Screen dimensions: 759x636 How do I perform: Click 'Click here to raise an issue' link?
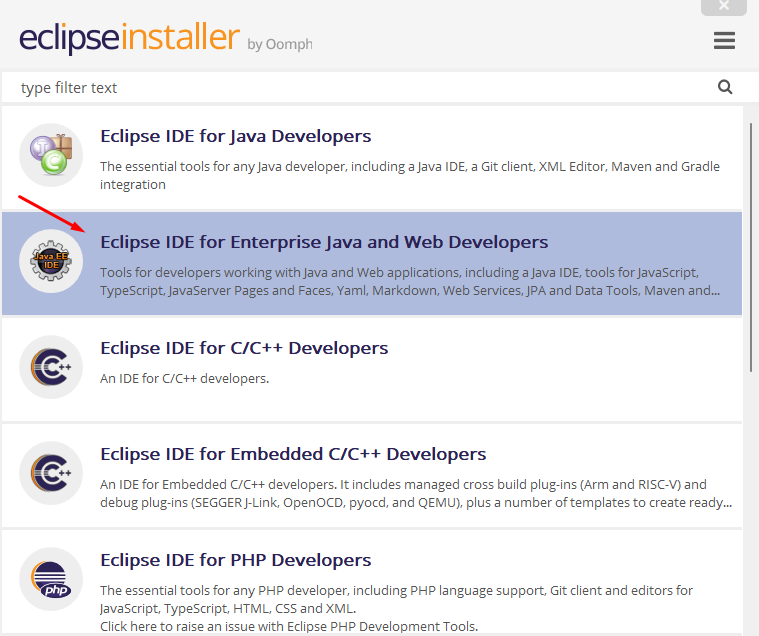pyautogui.click(x=289, y=626)
